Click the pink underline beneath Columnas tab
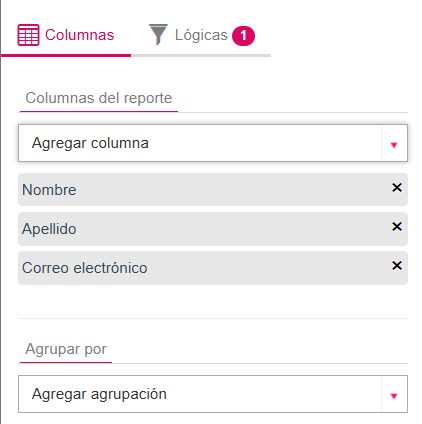 click(x=66, y=55)
